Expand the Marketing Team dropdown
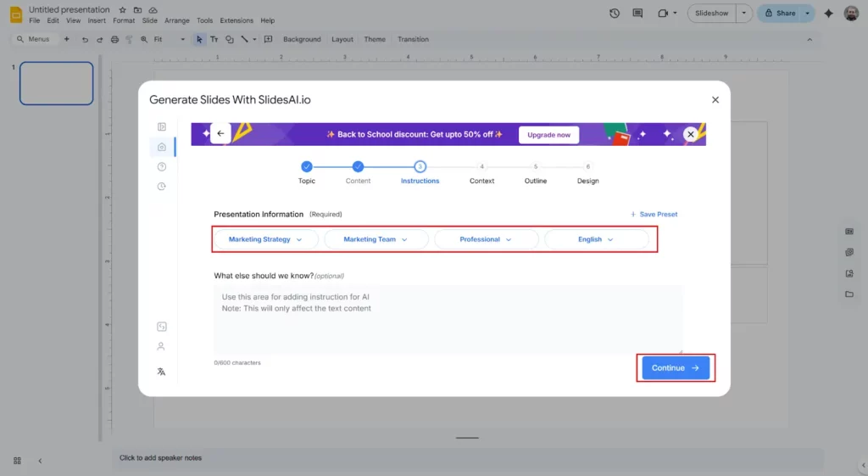The width and height of the screenshot is (868, 476). 375,239
